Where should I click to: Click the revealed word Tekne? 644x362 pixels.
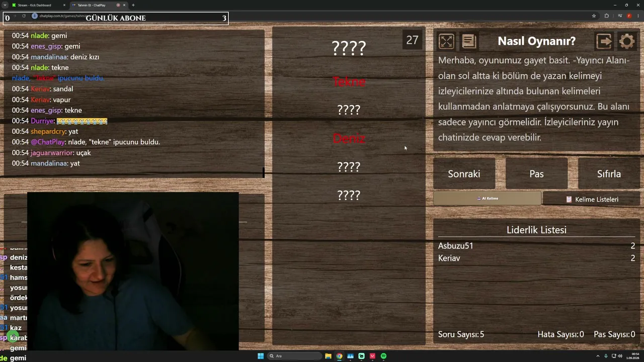pyautogui.click(x=349, y=81)
